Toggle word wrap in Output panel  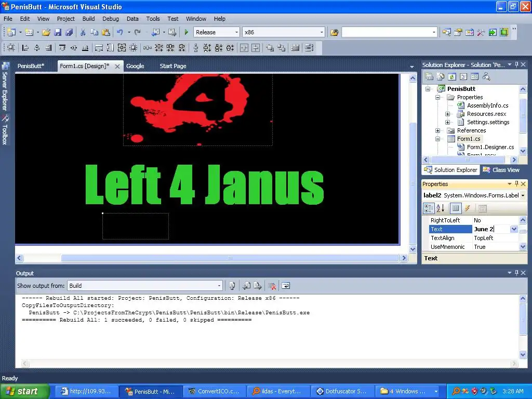point(286,286)
